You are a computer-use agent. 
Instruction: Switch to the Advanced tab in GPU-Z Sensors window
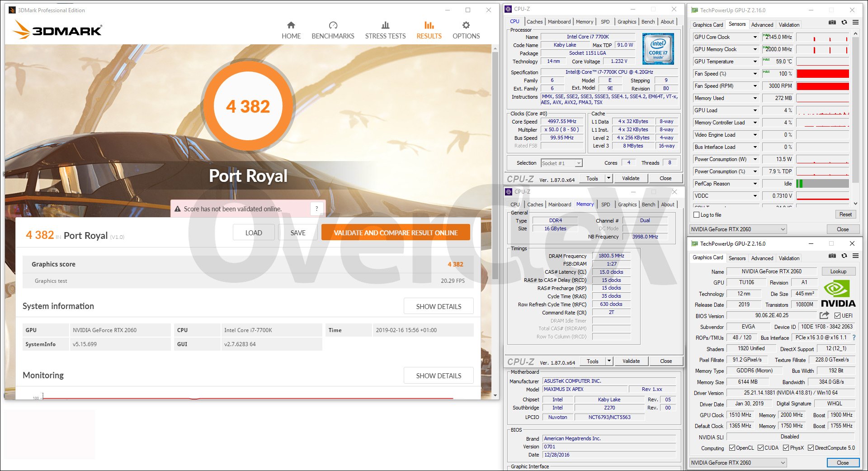point(762,25)
